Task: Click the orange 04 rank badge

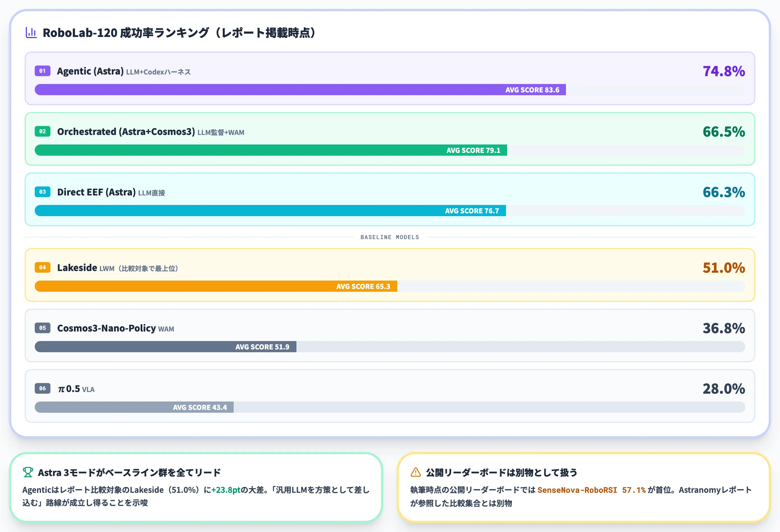Action: [42, 267]
